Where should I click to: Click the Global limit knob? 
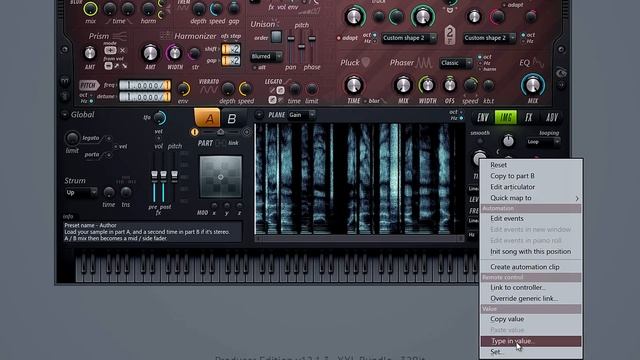point(72,138)
